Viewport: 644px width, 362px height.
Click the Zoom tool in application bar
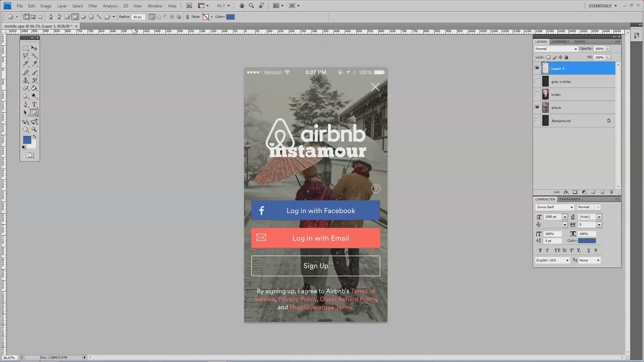[x=251, y=6]
